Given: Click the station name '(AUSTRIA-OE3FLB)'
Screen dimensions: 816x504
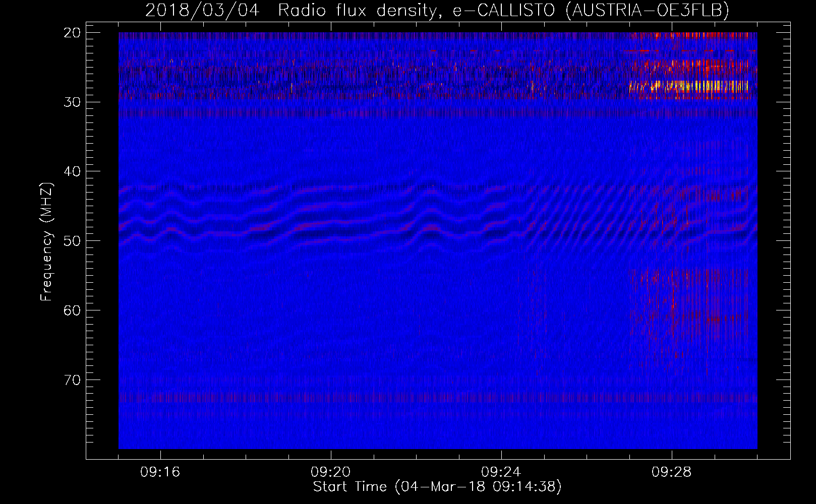Looking at the screenshot, I should pos(648,10).
